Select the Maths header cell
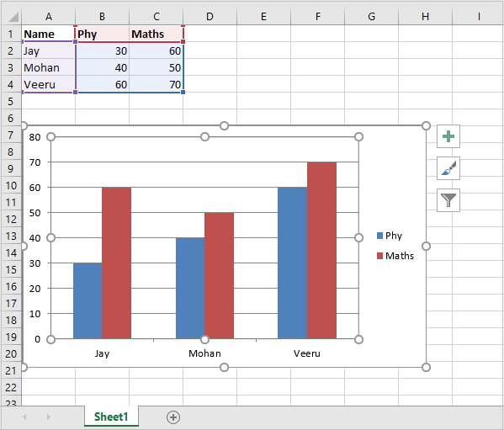504x430 pixels. 157,34
